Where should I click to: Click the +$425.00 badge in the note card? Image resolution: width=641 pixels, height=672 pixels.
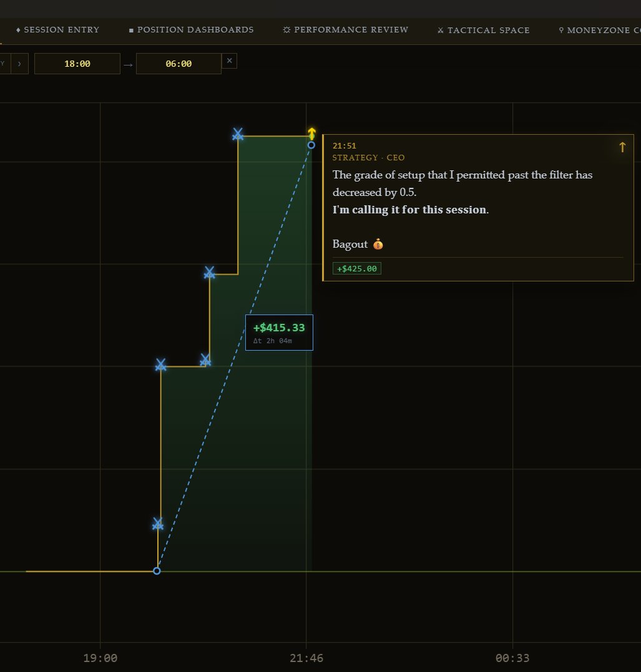(357, 269)
